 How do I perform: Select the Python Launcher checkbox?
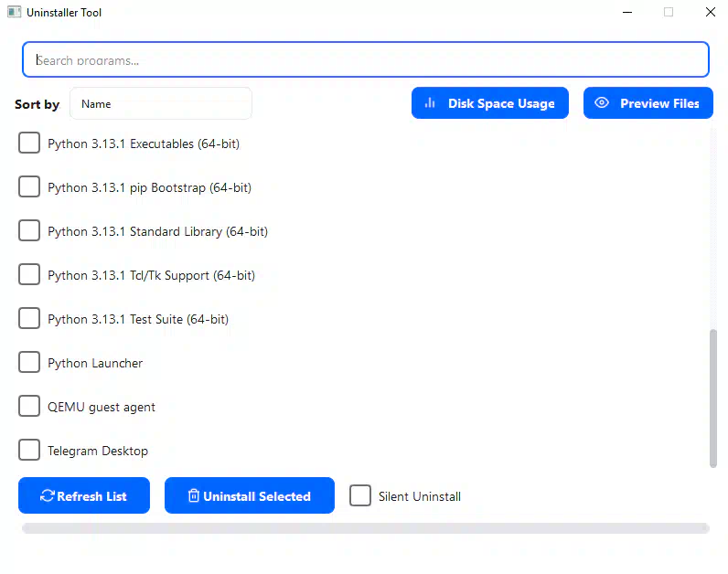click(x=29, y=363)
